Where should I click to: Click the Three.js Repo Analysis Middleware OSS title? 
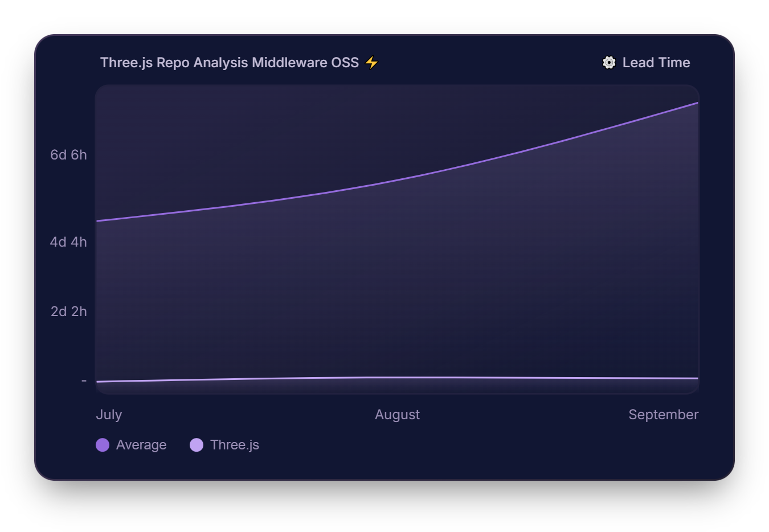(230, 63)
